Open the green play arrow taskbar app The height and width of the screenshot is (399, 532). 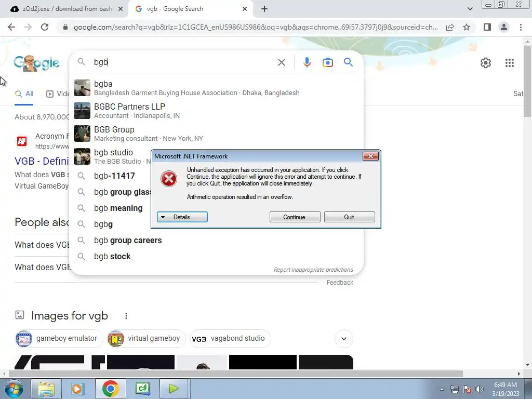174,389
